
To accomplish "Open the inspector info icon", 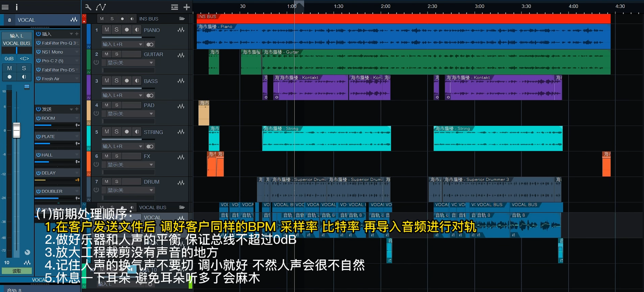I will [x=16, y=7].
